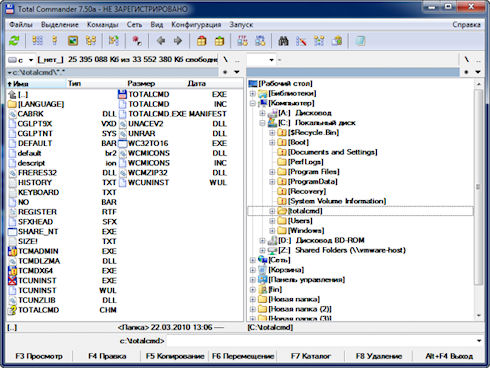The height and width of the screenshot is (368, 490).
Task: Open the Команды menu
Action: point(103,25)
